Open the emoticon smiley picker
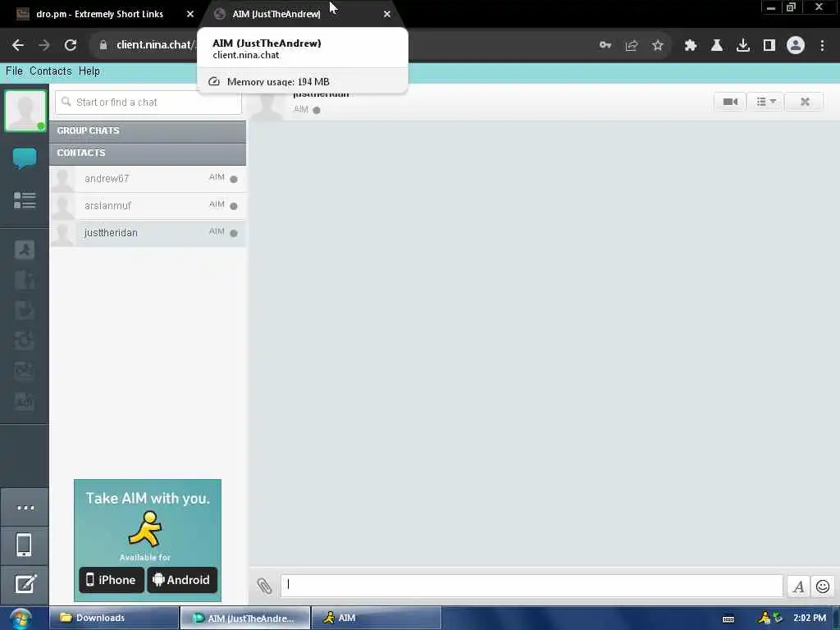The width and height of the screenshot is (840, 630). pyautogui.click(x=822, y=587)
